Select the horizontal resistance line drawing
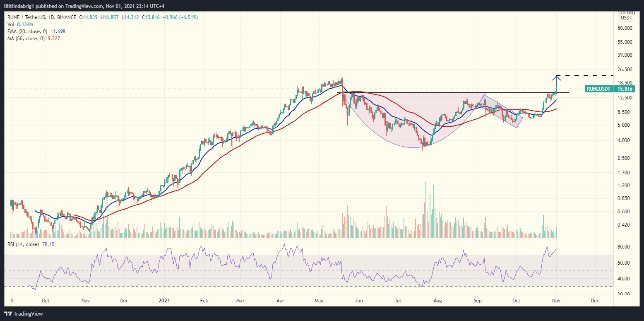This screenshot has height=321, width=644. point(455,93)
